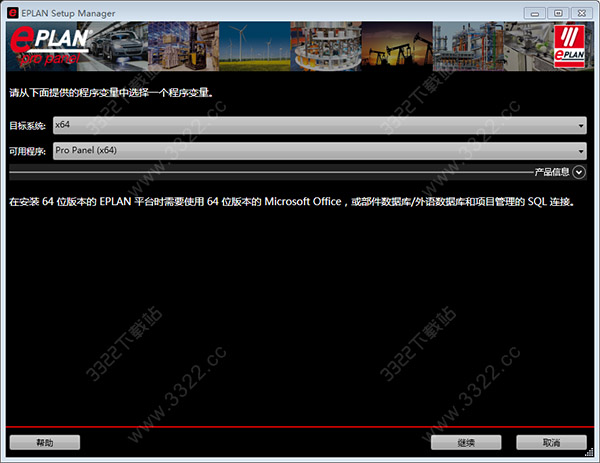Click the EPLAN Pro Panel logo
Screen dimensions: 600x463
click(49, 46)
